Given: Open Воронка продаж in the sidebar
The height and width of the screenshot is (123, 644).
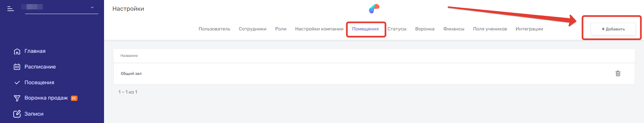Looking at the screenshot, I should [46, 98].
